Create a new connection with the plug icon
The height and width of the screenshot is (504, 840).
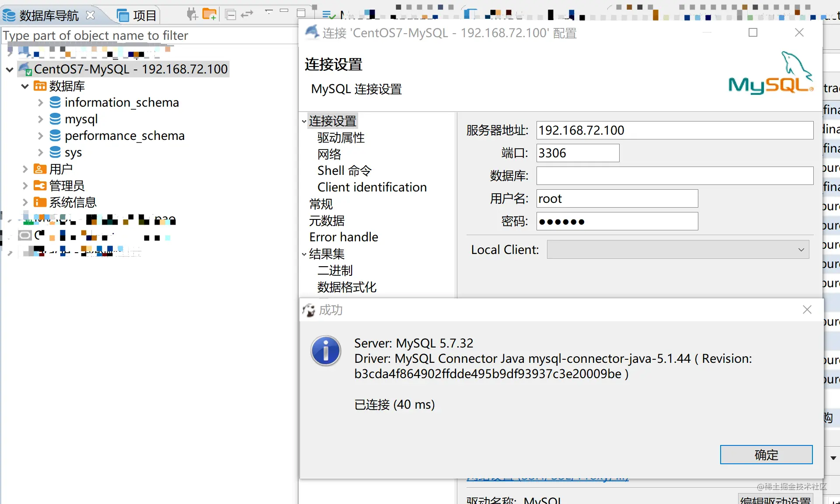pos(192,14)
